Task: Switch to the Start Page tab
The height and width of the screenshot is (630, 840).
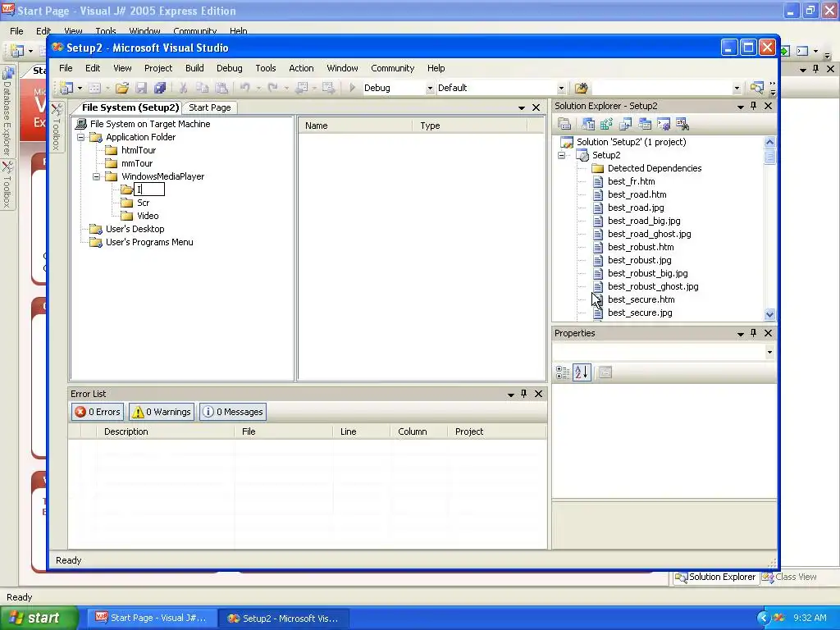Action: pyautogui.click(x=209, y=107)
